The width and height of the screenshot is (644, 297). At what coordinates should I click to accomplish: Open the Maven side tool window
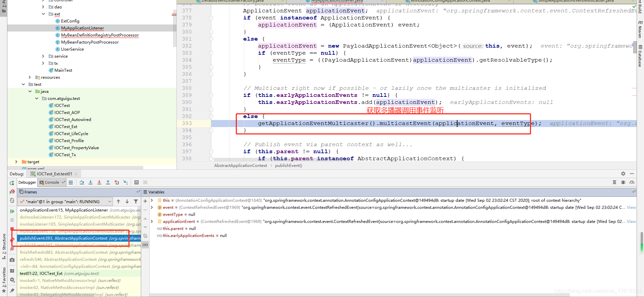[640, 29]
